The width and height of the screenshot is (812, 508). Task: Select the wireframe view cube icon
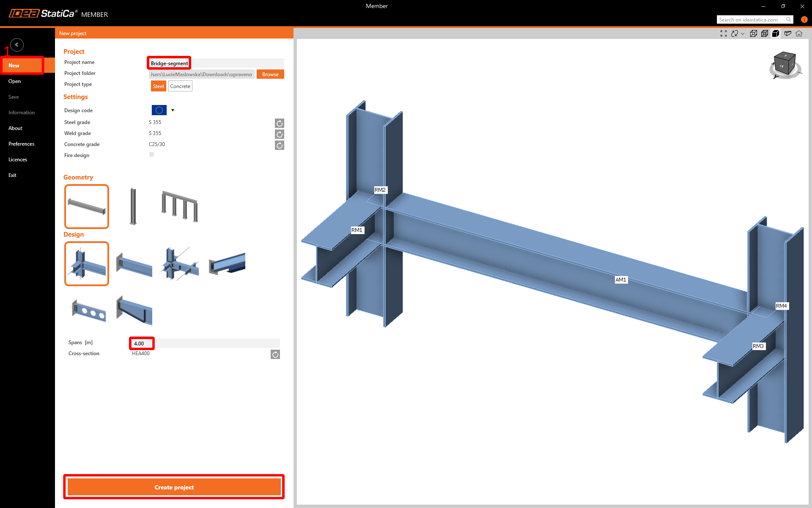click(754, 33)
